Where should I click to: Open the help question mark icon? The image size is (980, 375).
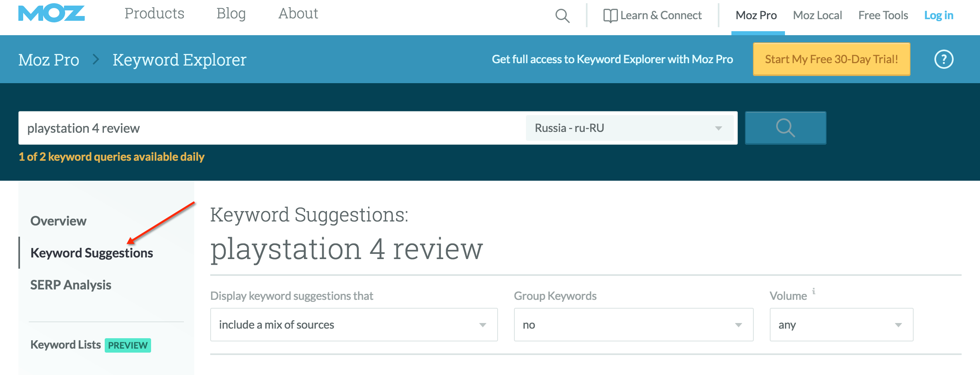click(x=944, y=60)
